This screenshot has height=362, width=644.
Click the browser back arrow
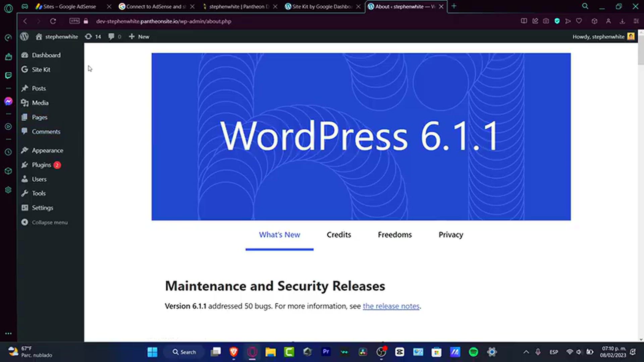tap(25, 21)
